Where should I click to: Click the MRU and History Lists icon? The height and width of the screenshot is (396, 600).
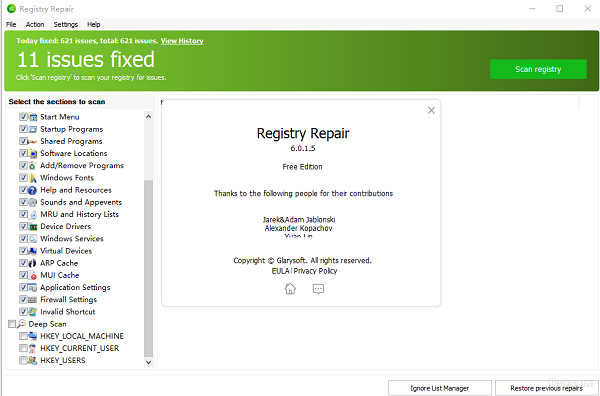coord(33,214)
